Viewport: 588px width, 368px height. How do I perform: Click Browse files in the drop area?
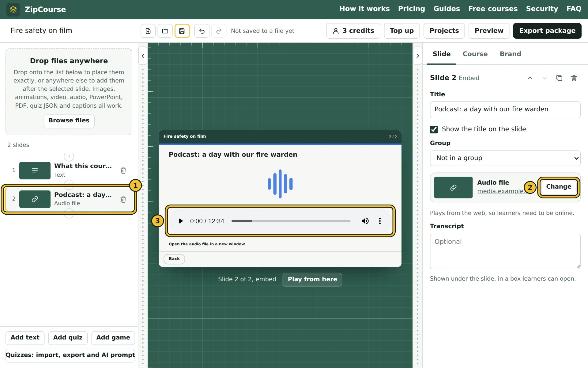(x=69, y=121)
